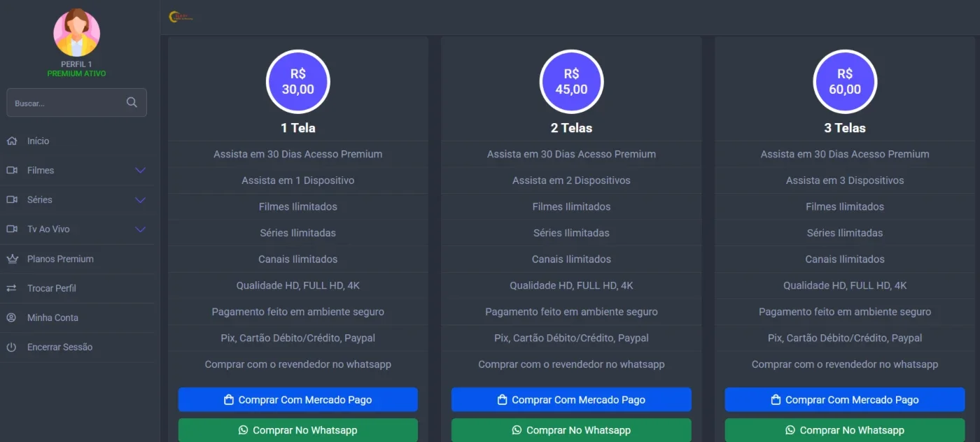980x442 pixels.
Task: Click the profile avatar picture
Action: (77, 33)
